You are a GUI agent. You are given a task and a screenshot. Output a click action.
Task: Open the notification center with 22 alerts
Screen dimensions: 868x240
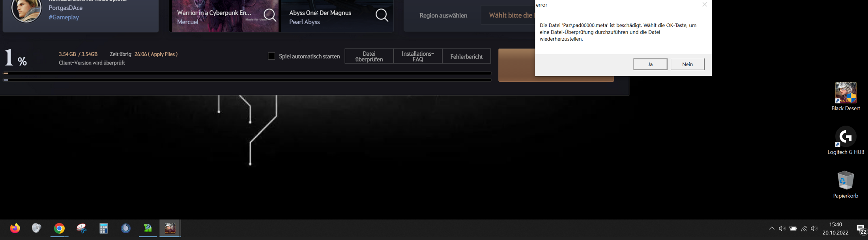pyautogui.click(x=861, y=229)
